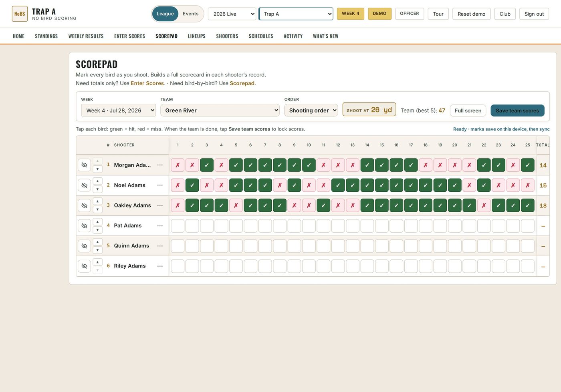Click the NoBS logo icon
This screenshot has height=392, width=561.
20,14
